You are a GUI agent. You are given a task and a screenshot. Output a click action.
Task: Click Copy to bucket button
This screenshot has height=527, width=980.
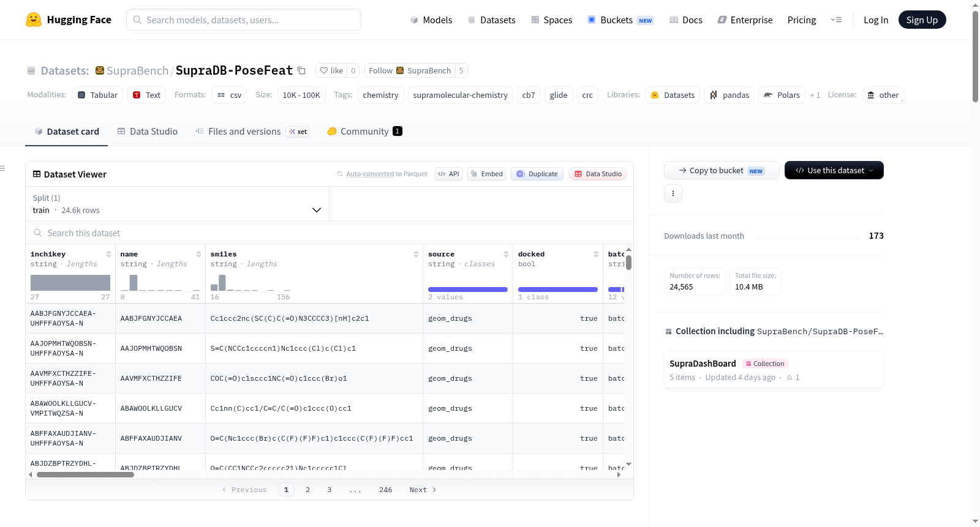tap(722, 170)
